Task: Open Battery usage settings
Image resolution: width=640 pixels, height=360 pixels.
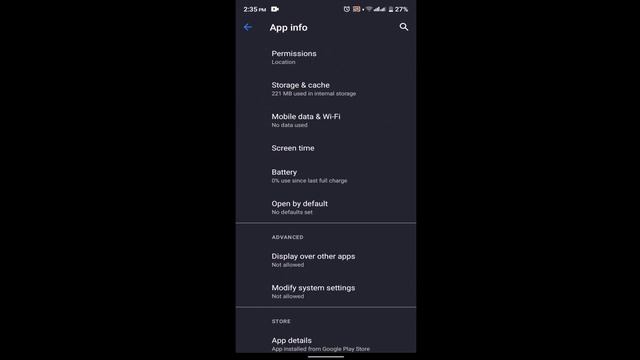Action: coord(326,176)
